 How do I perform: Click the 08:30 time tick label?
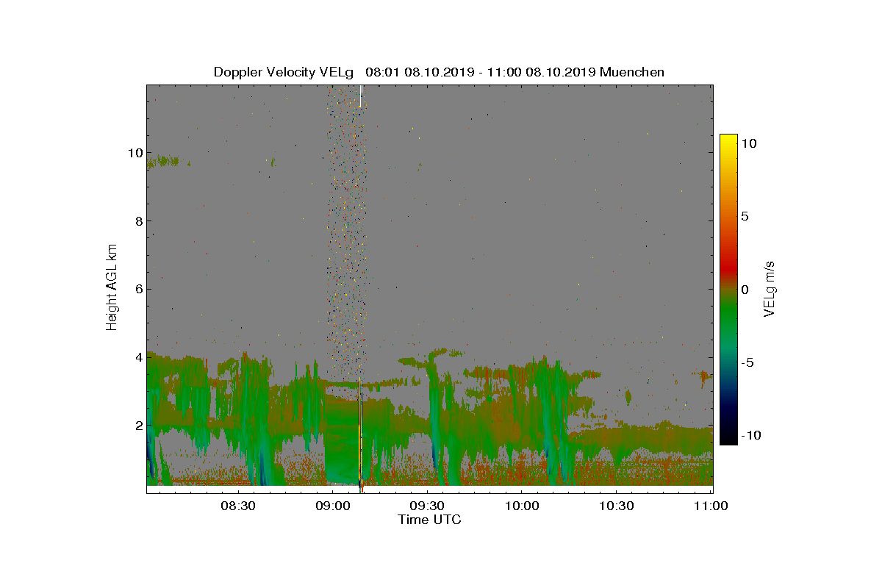click(237, 506)
